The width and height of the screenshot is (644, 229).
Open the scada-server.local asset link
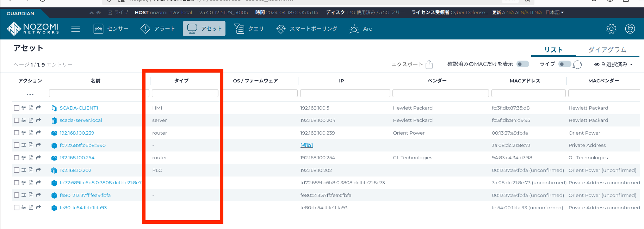pos(81,120)
